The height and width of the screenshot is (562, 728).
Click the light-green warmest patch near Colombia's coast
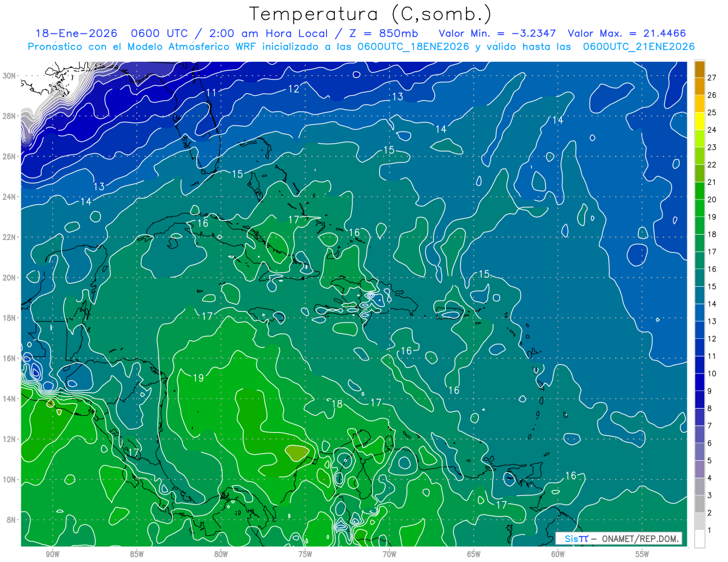[x=297, y=452]
